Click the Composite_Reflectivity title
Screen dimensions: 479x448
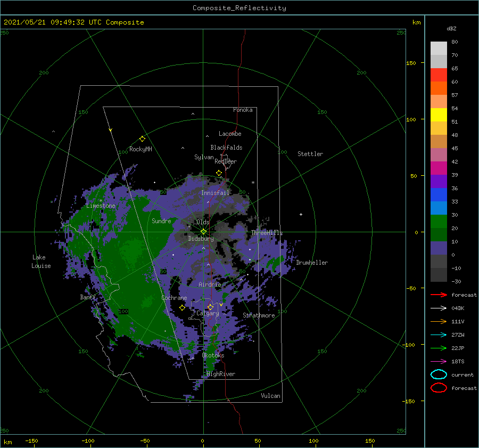point(240,8)
